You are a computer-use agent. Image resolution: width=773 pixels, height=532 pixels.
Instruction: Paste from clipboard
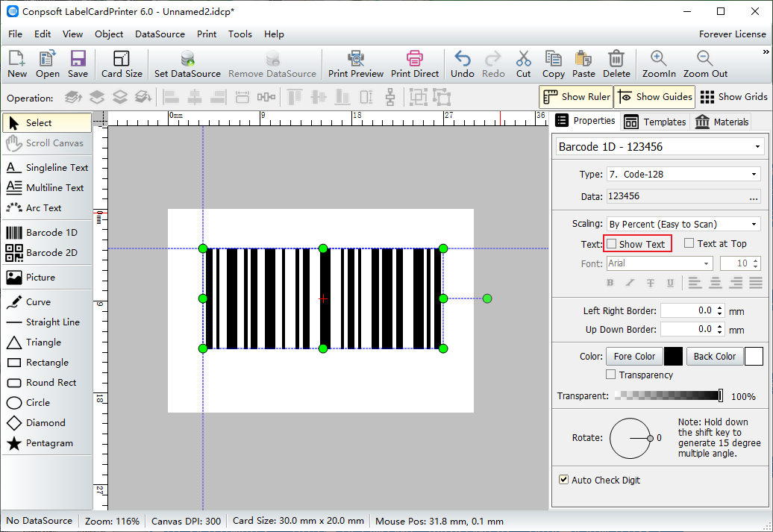coord(583,64)
